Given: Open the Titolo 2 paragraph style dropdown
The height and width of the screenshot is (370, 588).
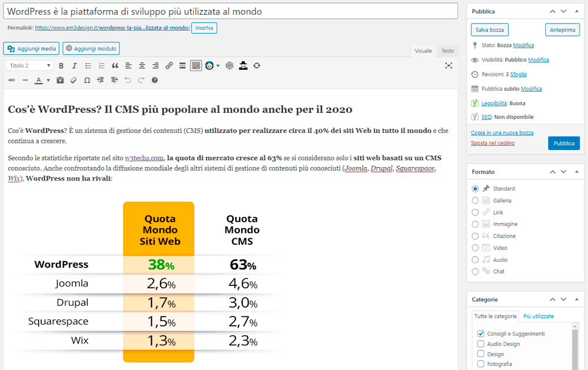Looking at the screenshot, I should pyautogui.click(x=30, y=66).
